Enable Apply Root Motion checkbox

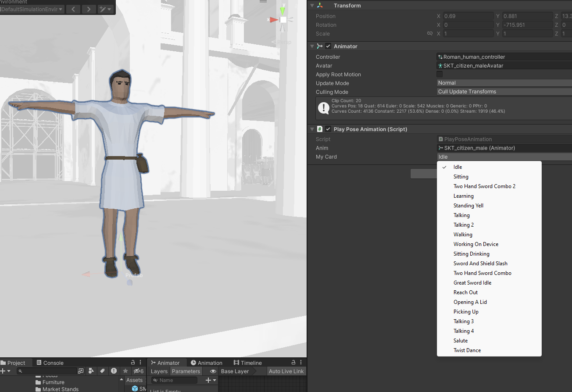(x=440, y=75)
